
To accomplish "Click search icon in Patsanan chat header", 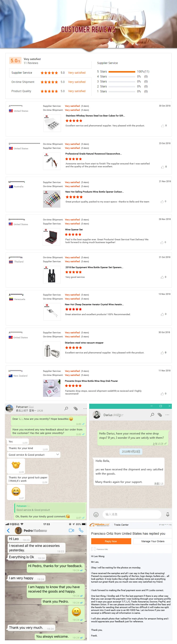I will tap(66, 408).
